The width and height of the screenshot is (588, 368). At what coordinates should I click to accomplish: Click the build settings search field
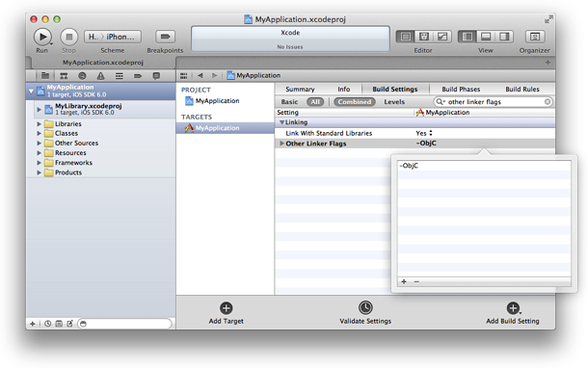[x=494, y=102]
